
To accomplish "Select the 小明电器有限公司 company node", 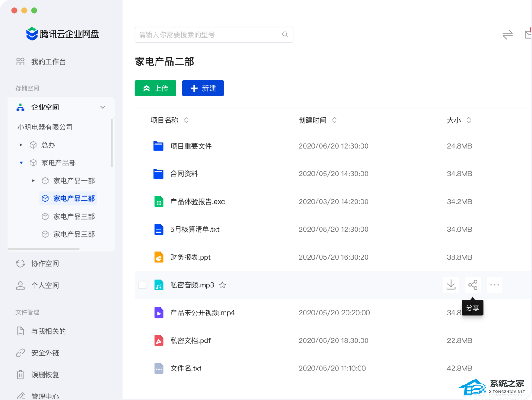I will click(x=45, y=127).
